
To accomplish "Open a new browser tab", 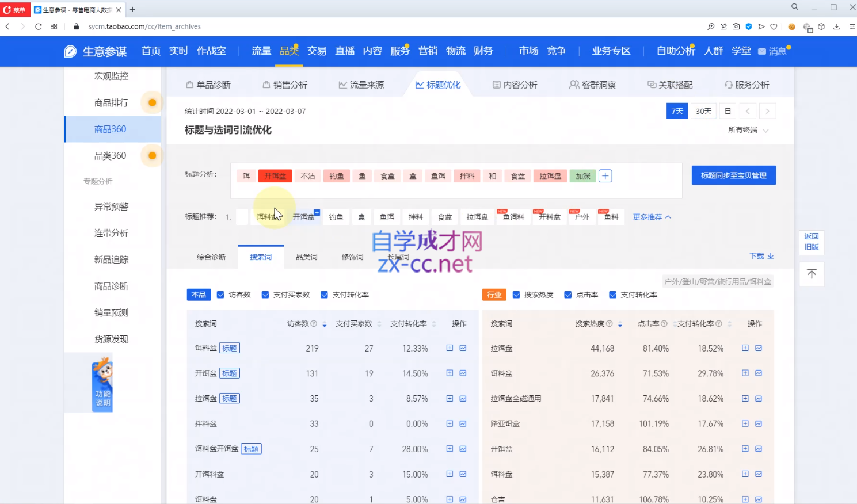I will (x=132, y=9).
